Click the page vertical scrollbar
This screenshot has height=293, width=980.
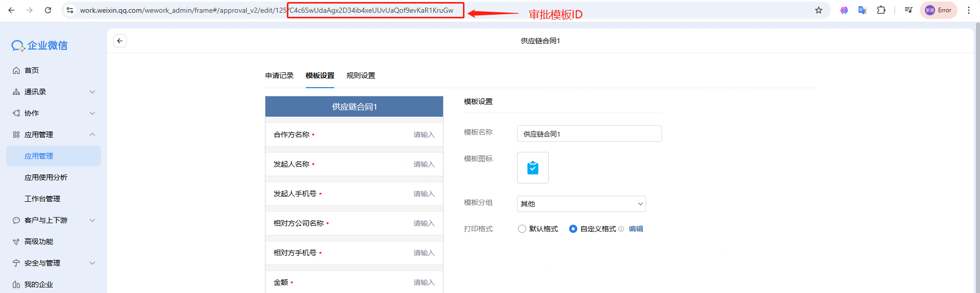pyautogui.click(x=977, y=157)
